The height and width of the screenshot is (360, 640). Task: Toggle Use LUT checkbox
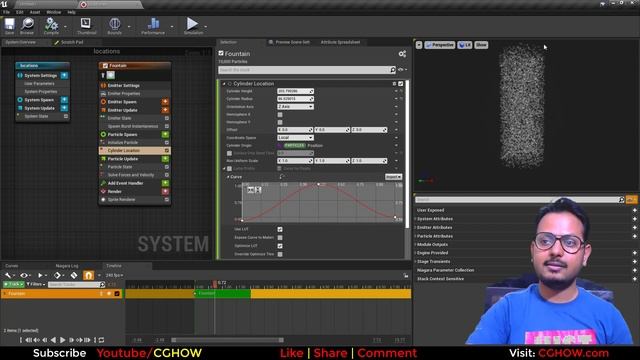point(280,229)
